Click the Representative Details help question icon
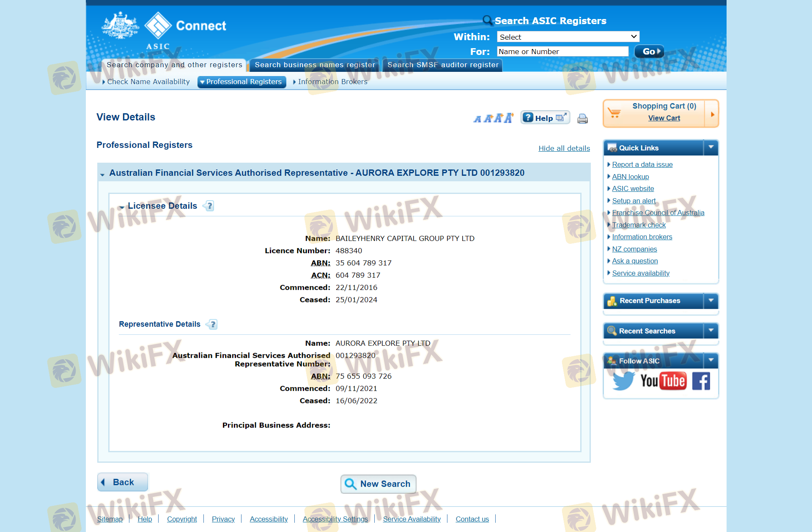 (x=212, y=325)
